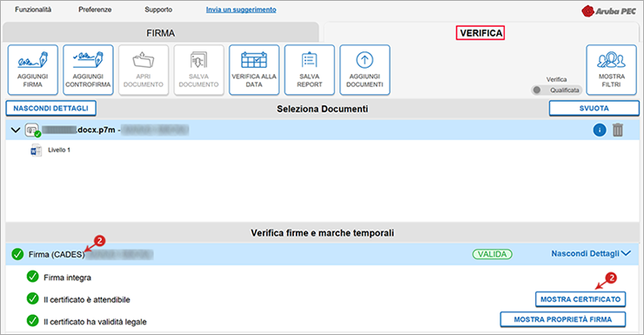Viewport: 644px width, 335px height.
Task: Open the Funzionalità menu
Action: (x=33, y=10)
